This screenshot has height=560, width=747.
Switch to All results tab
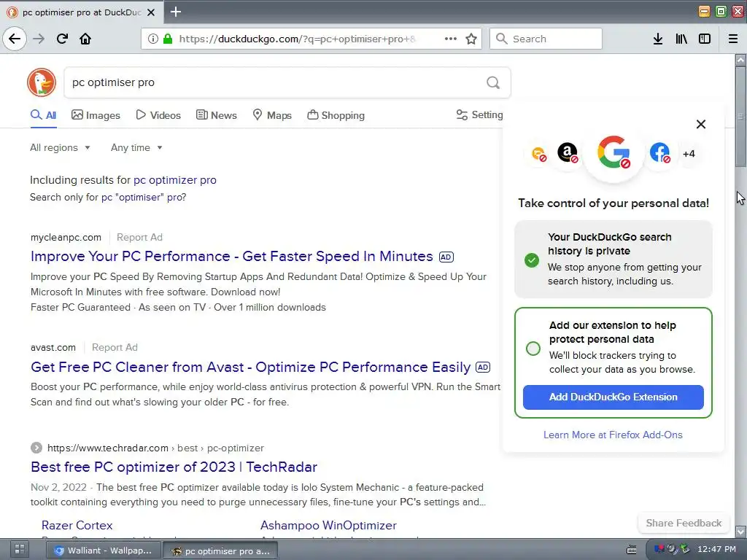pos(43,115)
